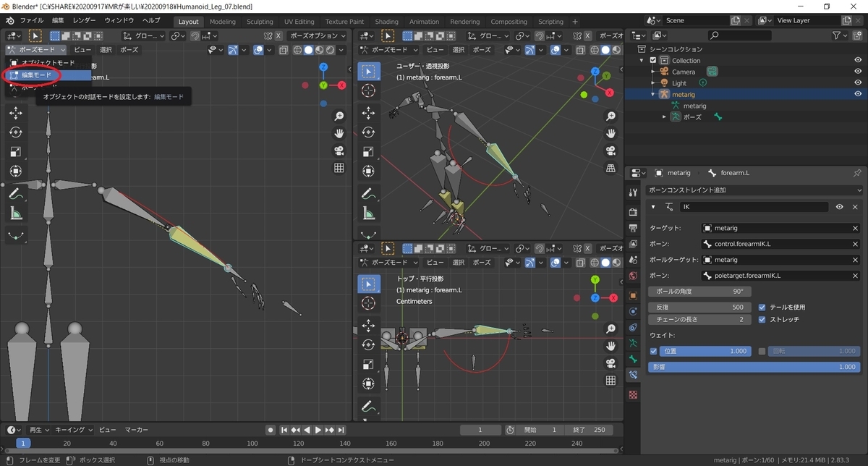The image size is (868, 466).
Task: Open the Object properties tab
Action: tap(634, 295)
